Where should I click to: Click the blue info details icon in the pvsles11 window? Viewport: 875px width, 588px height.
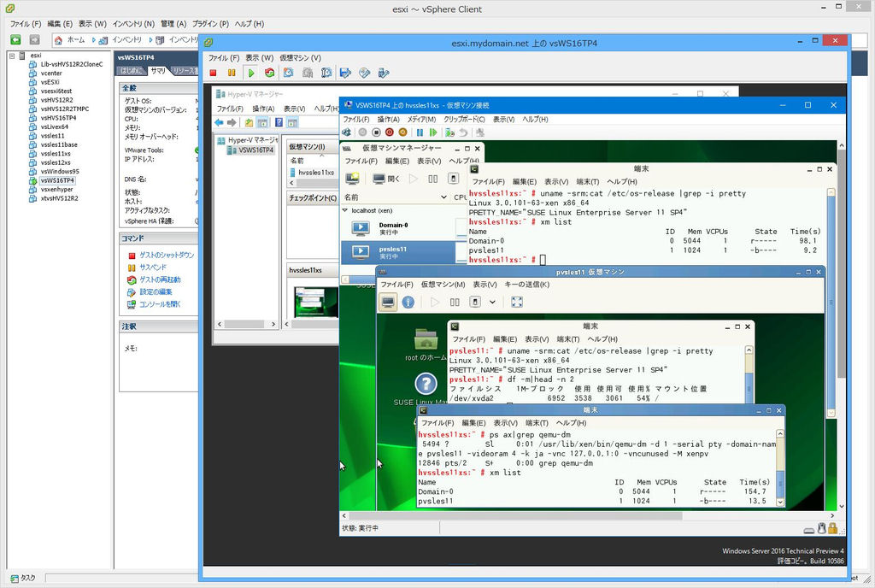point(408,302)
